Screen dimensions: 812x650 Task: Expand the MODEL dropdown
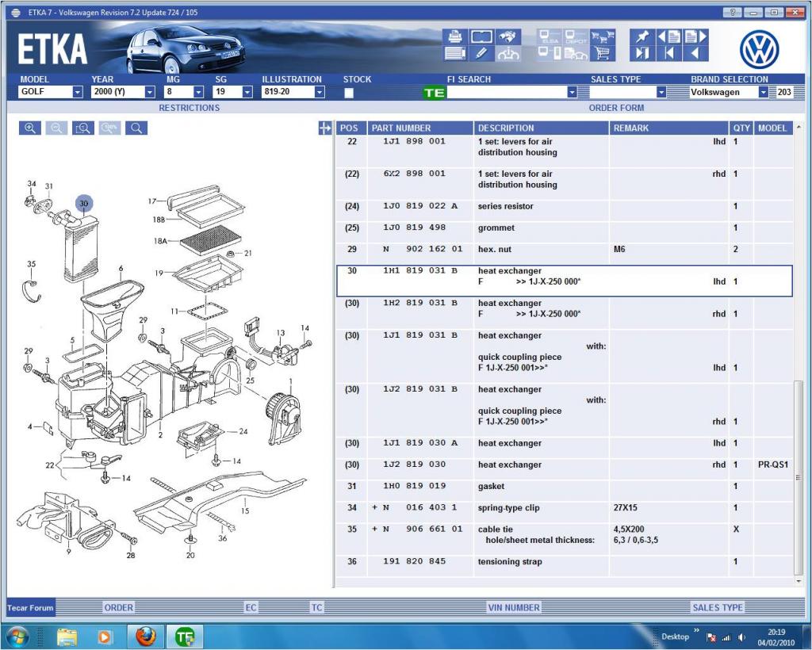tap(78, 92)
